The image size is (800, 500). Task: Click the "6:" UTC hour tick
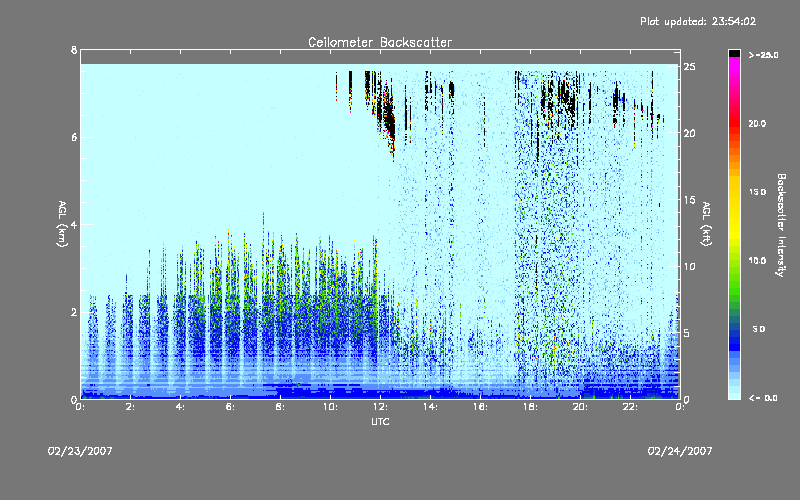[231, 407]
